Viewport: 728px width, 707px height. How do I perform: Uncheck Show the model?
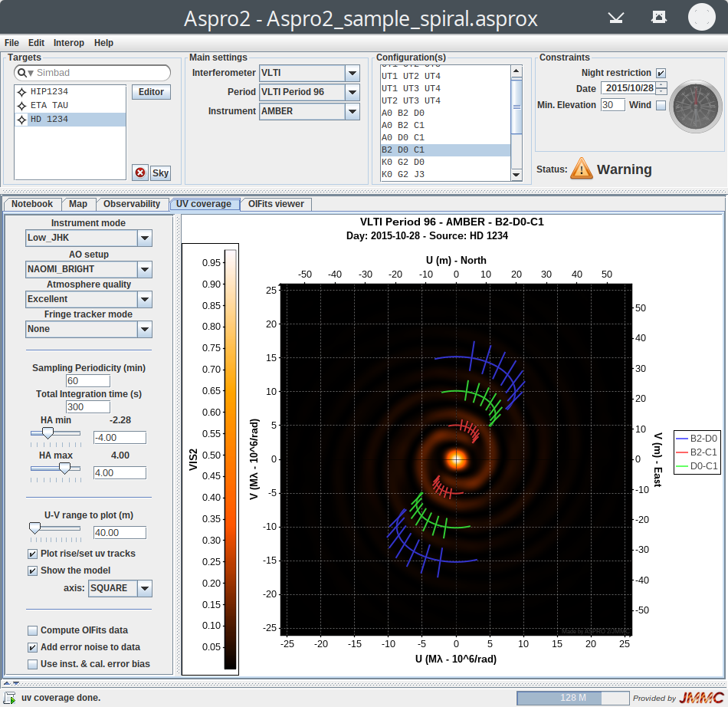[32, 571]
